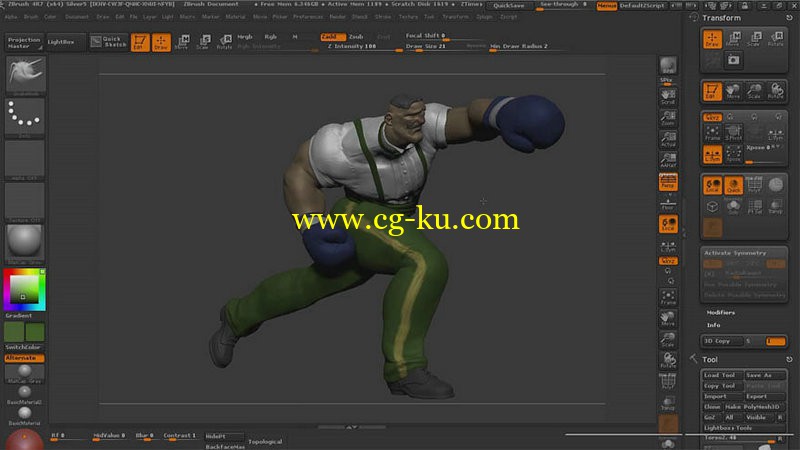This screenshot has width=800, height=450.
Task: Choose Move mode in top shelf
Action: (182, 42)
